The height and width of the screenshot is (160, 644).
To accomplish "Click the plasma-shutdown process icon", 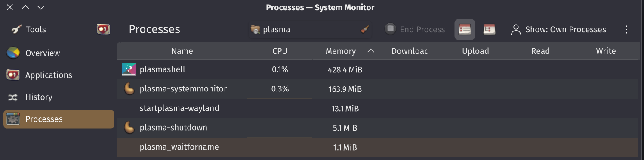I will coord(129,128).
